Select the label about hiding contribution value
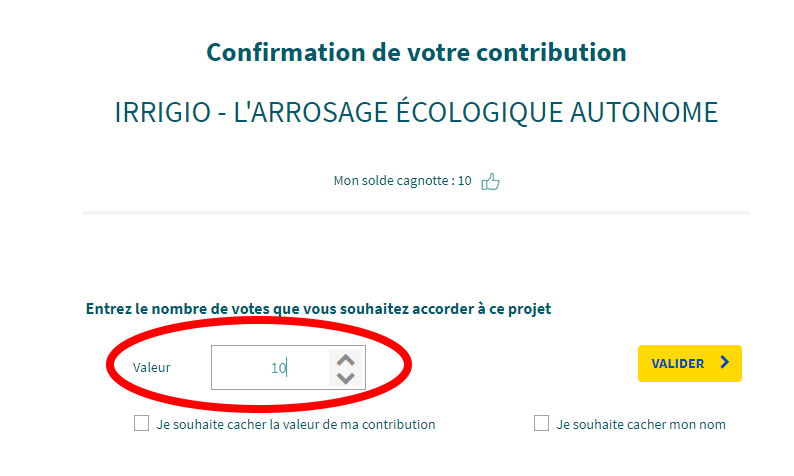Image resolution: width=794 pixels, height=476 pixels. coord(296,424)
